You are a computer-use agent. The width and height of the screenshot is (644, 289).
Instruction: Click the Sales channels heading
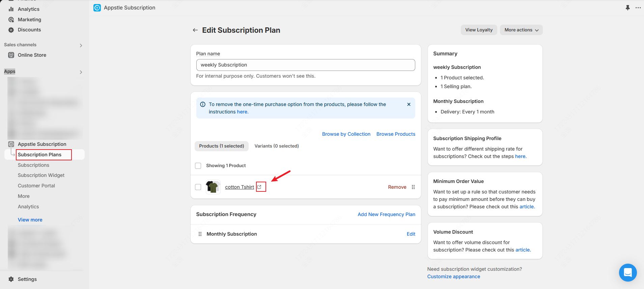coord(20,45)
